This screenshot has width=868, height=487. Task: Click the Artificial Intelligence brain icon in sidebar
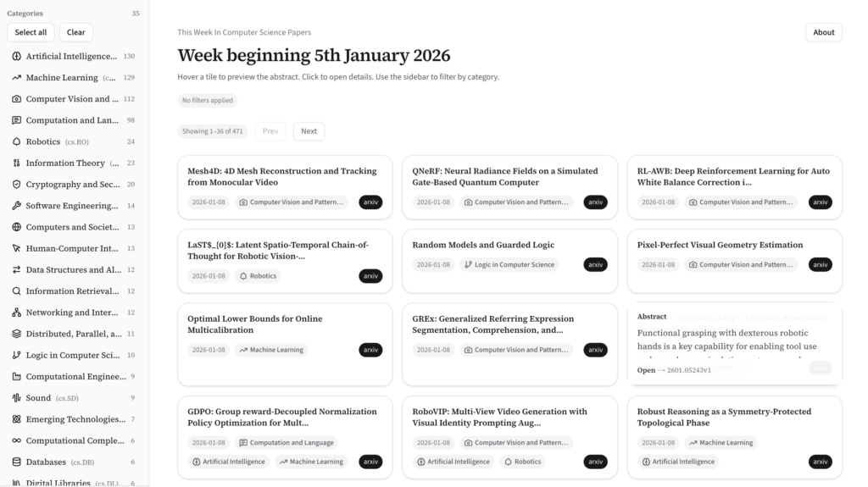[17, 57]
